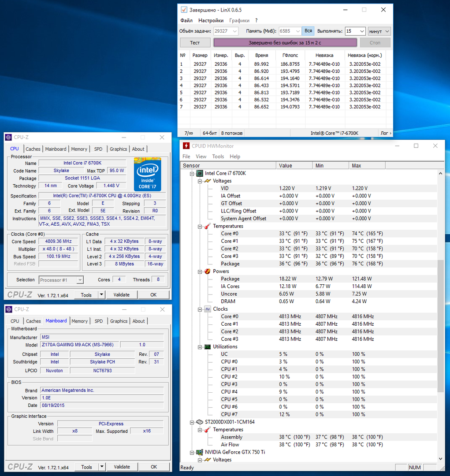450x476 pixels.
Task: Collapse the Powers section in HWMonitor
Action: (200, 271)
